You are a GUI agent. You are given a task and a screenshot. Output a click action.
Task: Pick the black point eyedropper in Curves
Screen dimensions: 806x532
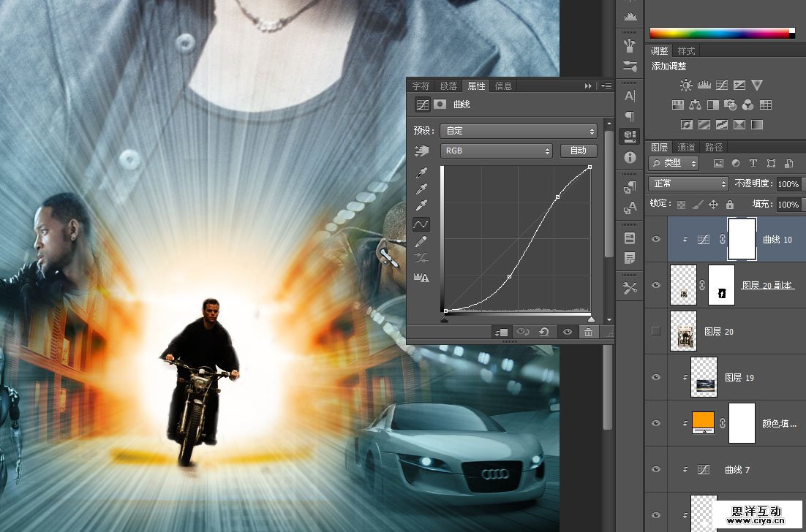(421, 173)
